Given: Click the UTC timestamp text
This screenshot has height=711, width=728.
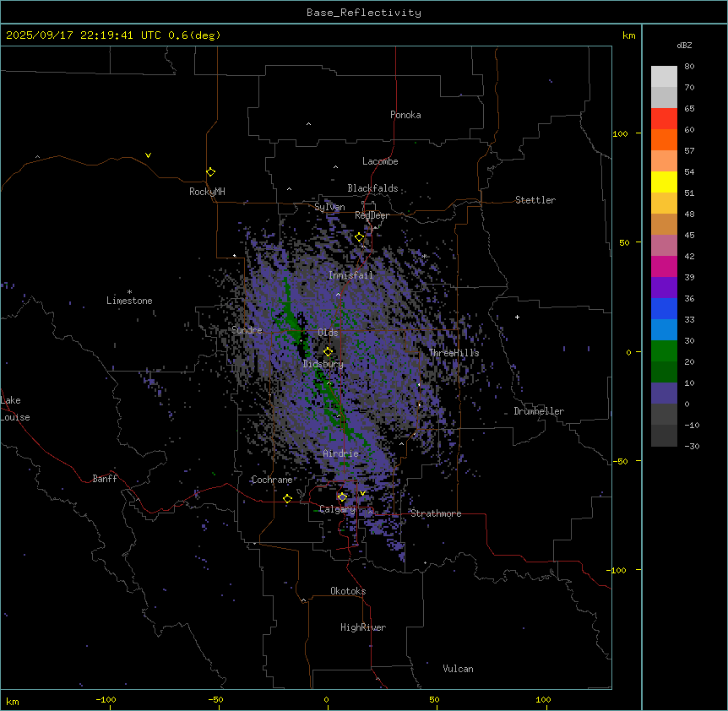Looking at the screenshot, I should (x=113, y=35).
